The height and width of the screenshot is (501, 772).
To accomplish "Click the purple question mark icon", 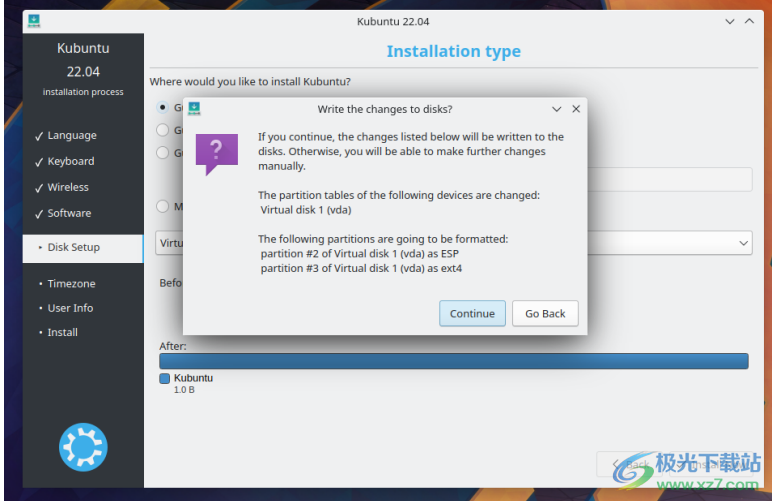I will tap(217, 154).
